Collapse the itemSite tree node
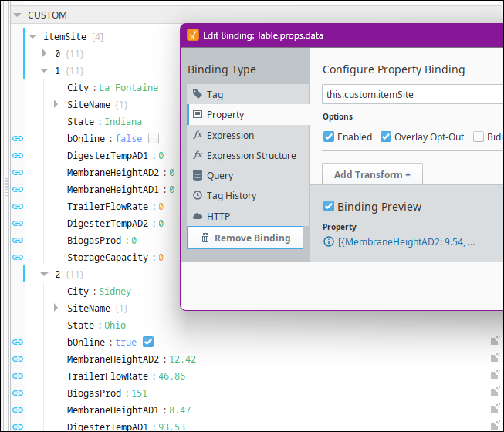 click(32, 36)
